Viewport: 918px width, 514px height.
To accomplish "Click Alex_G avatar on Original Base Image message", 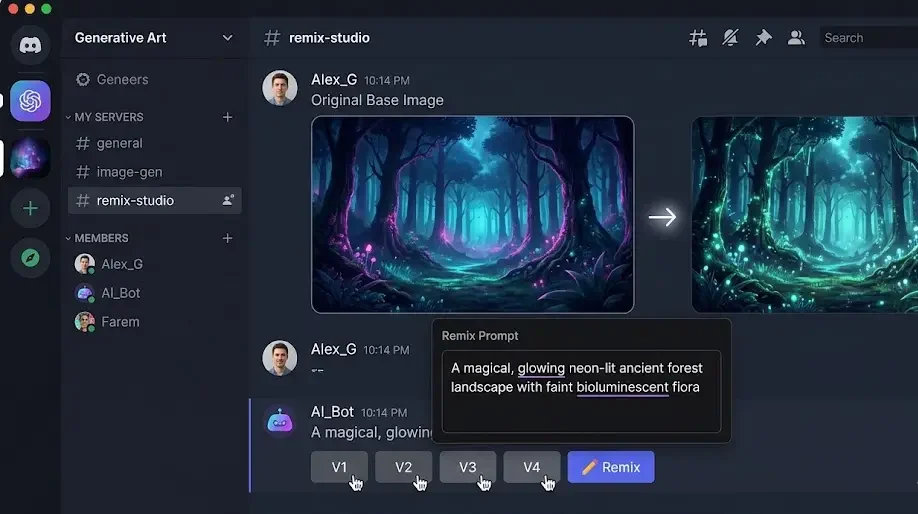I will [x=280, y=88].
